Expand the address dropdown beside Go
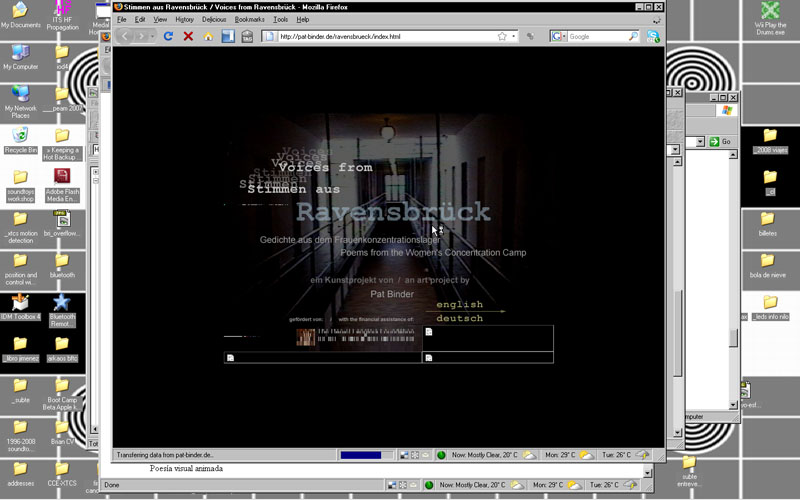 click(702, 142)
